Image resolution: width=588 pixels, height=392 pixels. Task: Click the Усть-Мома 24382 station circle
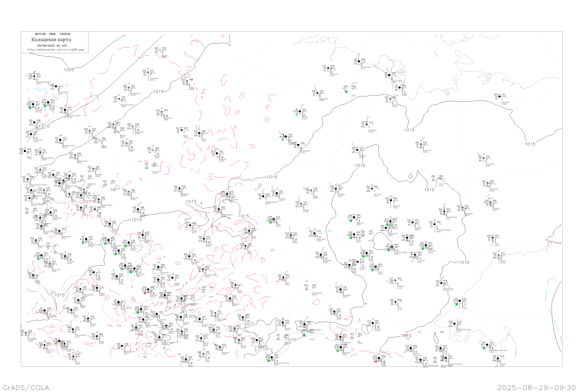point(484,159)
